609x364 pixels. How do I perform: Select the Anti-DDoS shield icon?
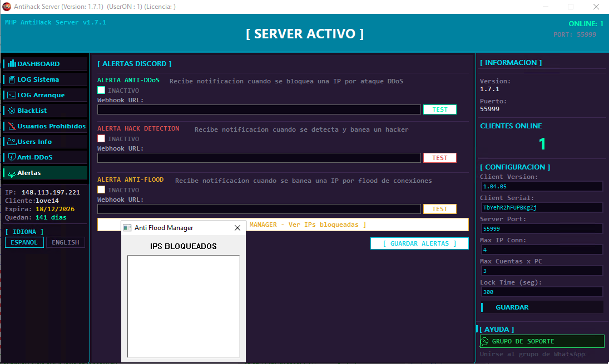pos(12,157)
